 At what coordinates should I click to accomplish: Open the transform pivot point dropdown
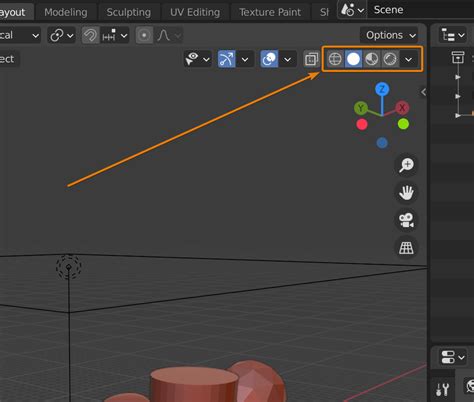pos(62,35)
